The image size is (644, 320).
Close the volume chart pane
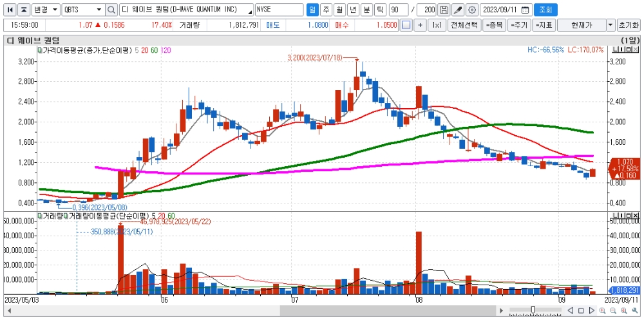pyautogui.click(x=637, y=216)
